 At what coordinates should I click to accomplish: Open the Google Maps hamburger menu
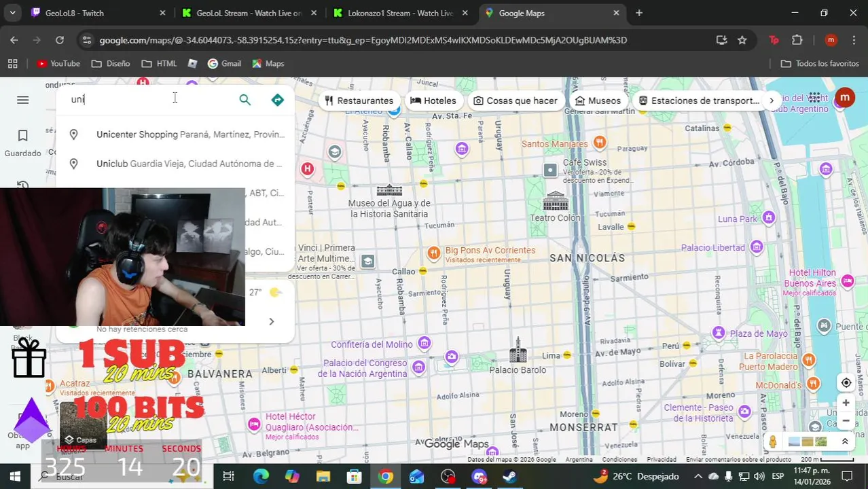click(x=22, y=101)
